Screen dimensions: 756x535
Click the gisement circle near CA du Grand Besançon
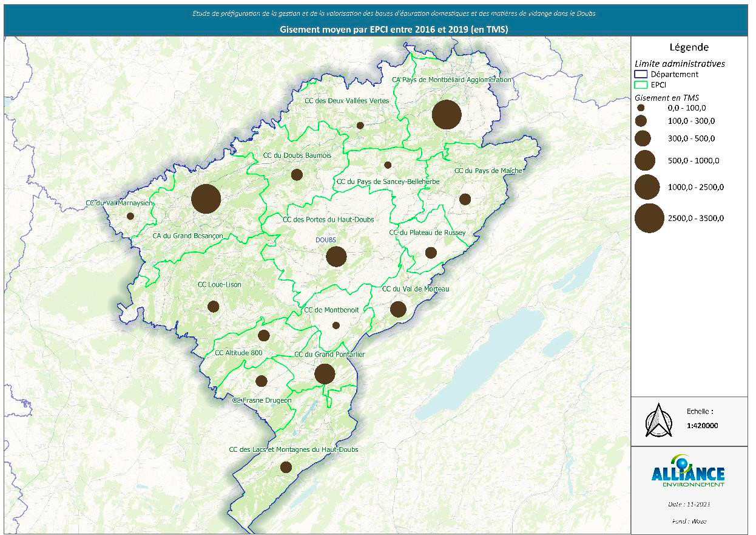pos(207,199)
